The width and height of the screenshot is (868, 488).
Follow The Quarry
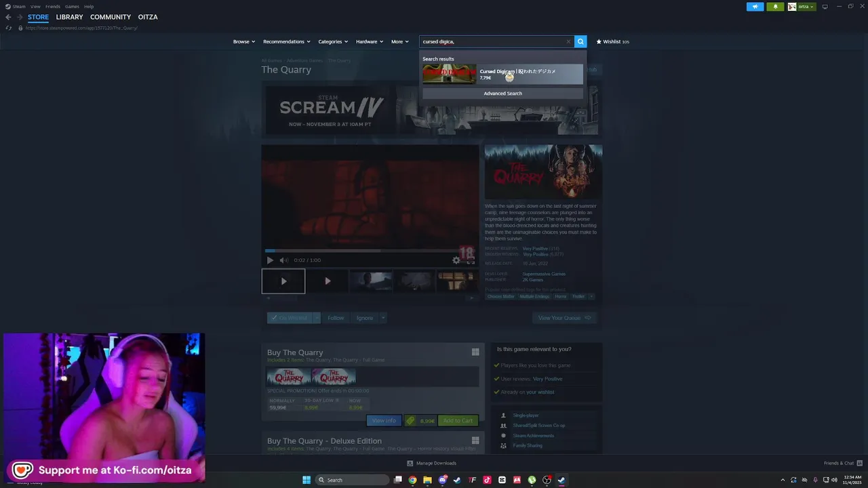(336, 318)
